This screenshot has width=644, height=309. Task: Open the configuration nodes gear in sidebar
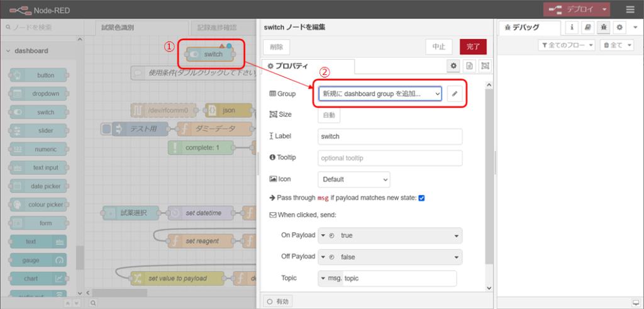tap(619, 28)
